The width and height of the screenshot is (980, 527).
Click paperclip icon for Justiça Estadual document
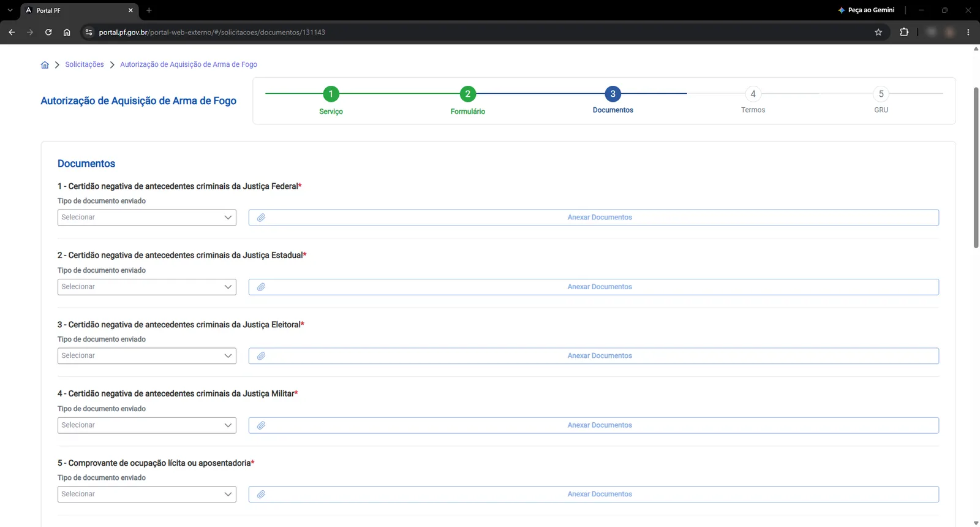tap(261, 287)
